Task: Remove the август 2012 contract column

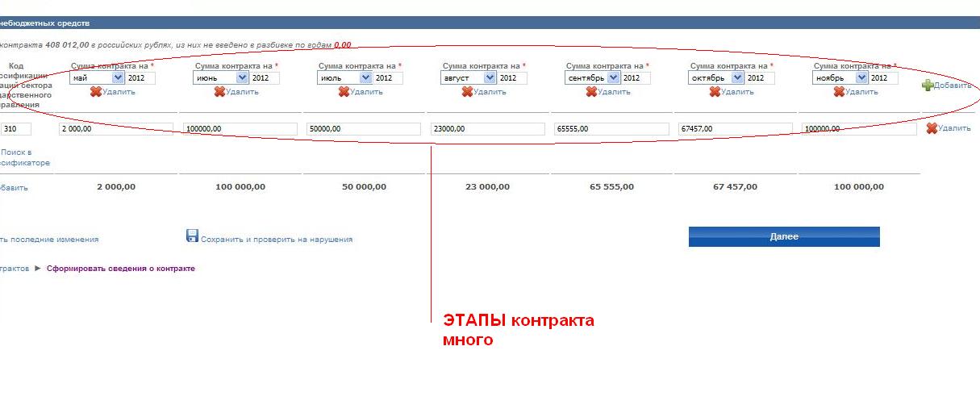Action: (x=484, y=92)
